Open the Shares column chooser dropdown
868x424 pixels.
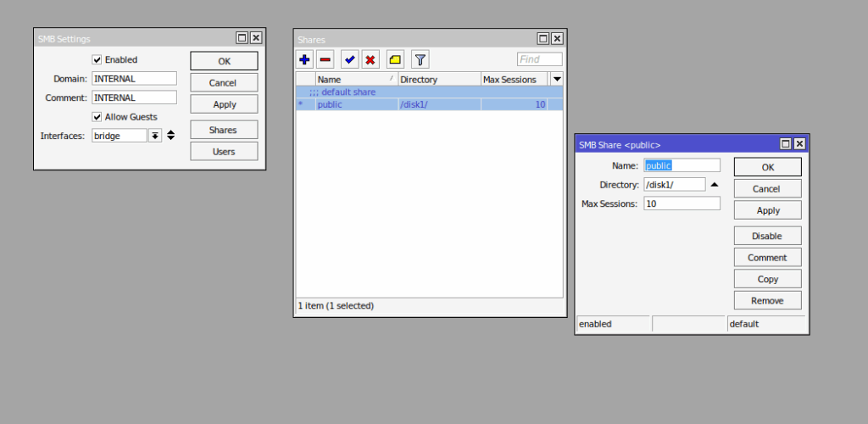pyautogui.click(x=557, y=79)
